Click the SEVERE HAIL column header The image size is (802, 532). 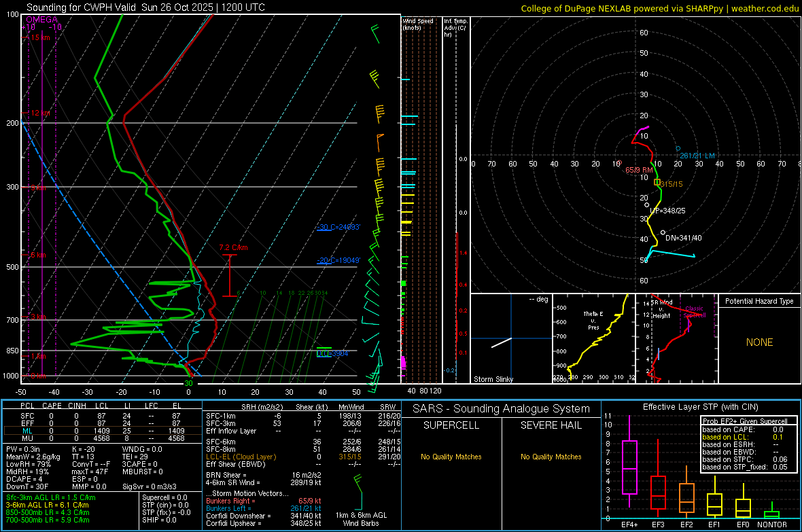point(551,425)
